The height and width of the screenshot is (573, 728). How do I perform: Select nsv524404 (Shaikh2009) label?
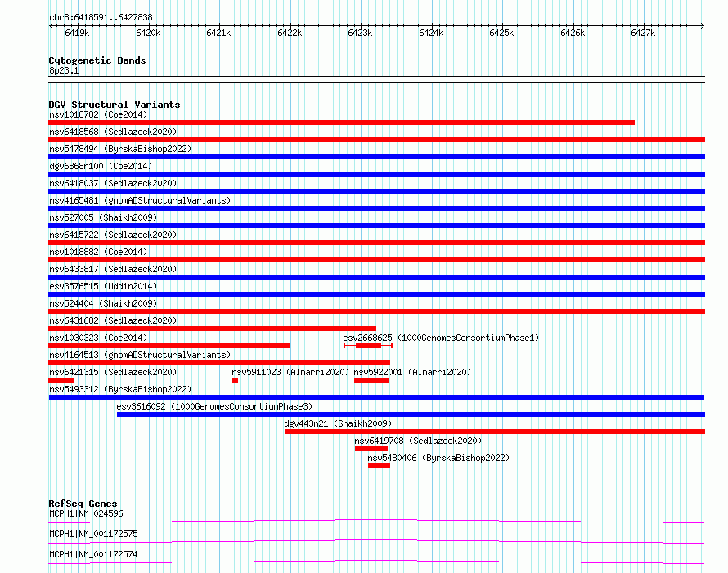[x=103, y=303]
